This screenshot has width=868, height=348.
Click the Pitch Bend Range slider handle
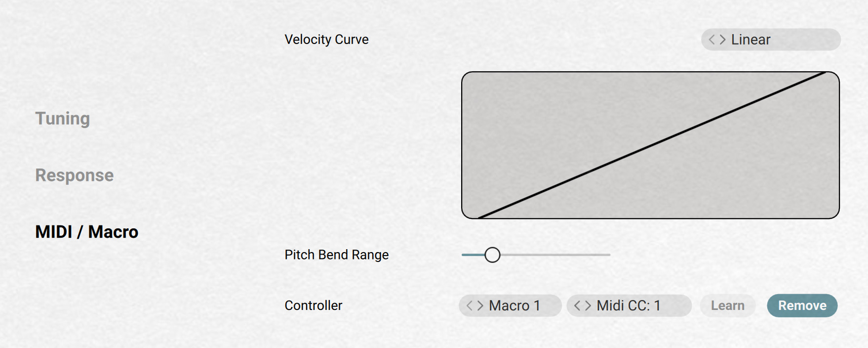492,255
